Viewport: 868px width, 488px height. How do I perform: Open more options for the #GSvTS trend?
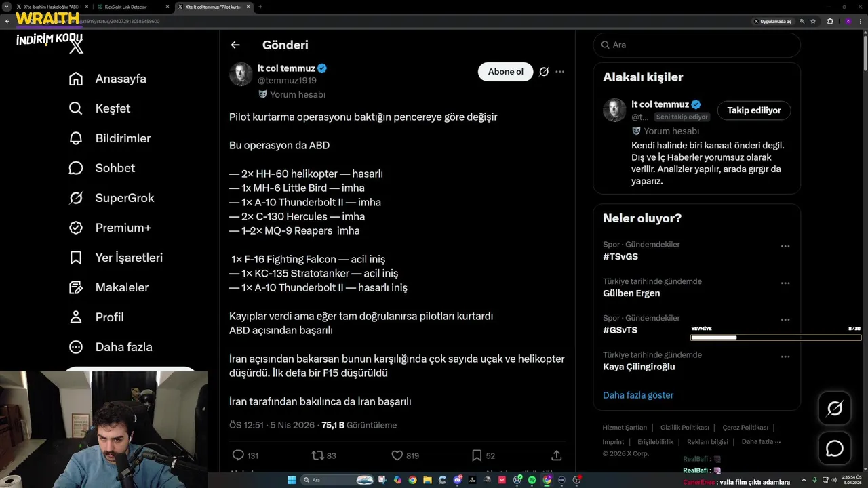point(785,320)
